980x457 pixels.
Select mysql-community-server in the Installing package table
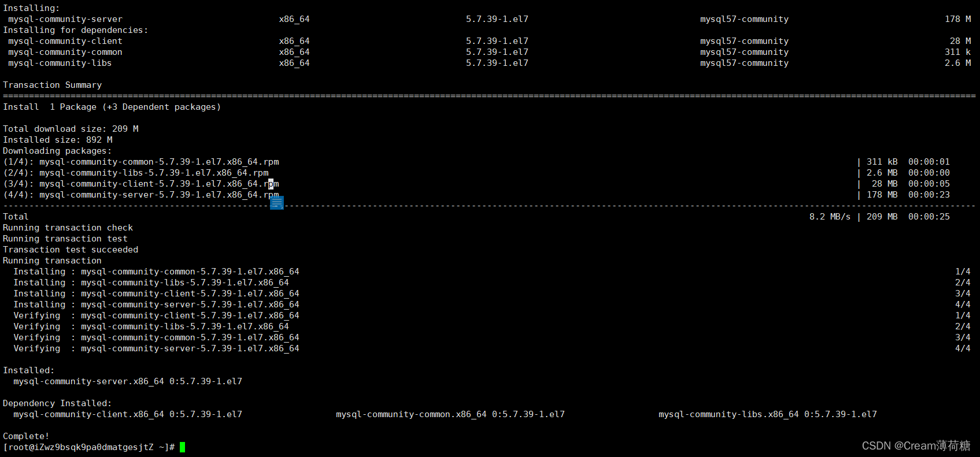65,19
